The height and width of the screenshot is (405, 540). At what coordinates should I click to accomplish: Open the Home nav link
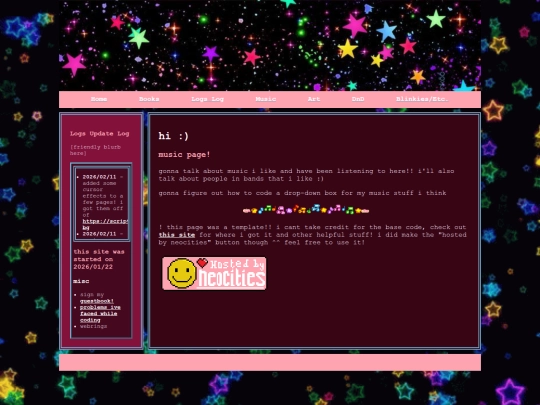tap(99, 99)
